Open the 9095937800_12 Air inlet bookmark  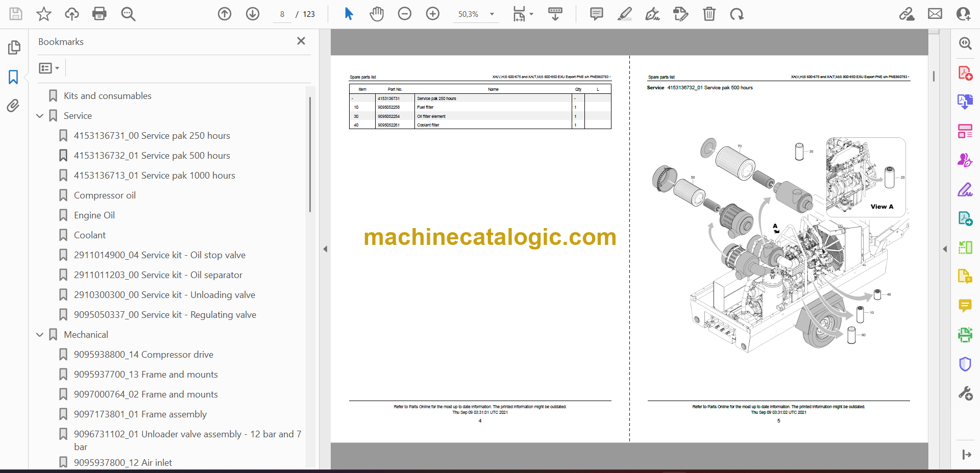click(122, 463)
